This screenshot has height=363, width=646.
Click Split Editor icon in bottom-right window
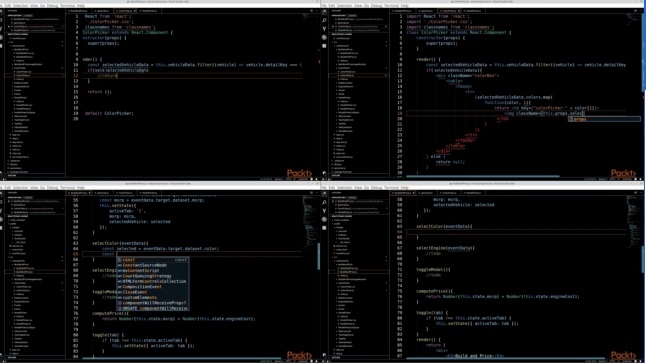click(x=635, y=193)
